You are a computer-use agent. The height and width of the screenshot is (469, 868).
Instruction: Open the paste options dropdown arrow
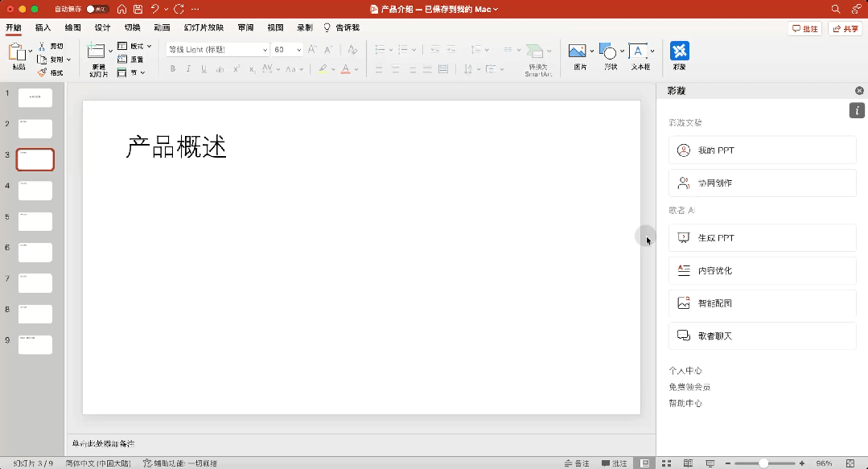coord(30,51)
